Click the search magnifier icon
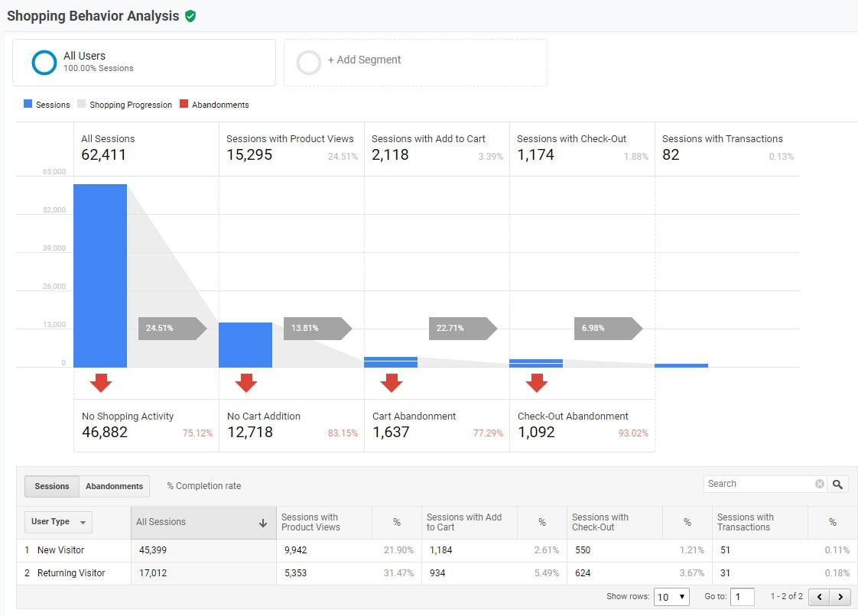 click(x=837, y=484)
